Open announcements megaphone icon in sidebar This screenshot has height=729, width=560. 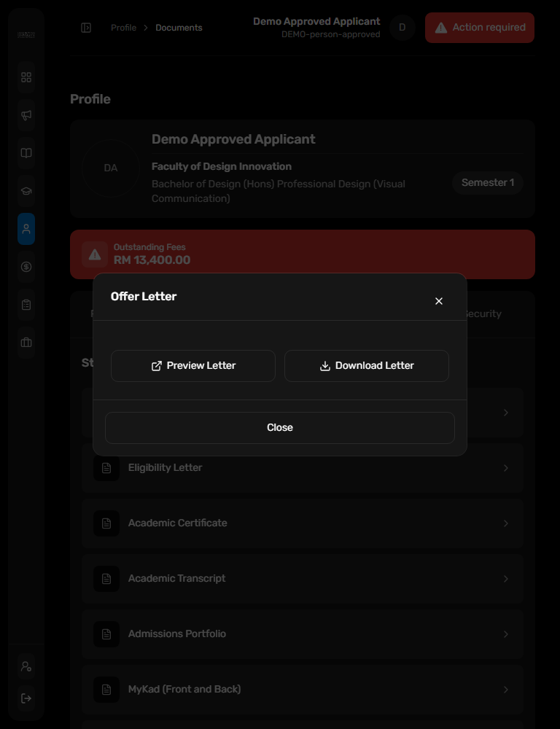point(26,115)
